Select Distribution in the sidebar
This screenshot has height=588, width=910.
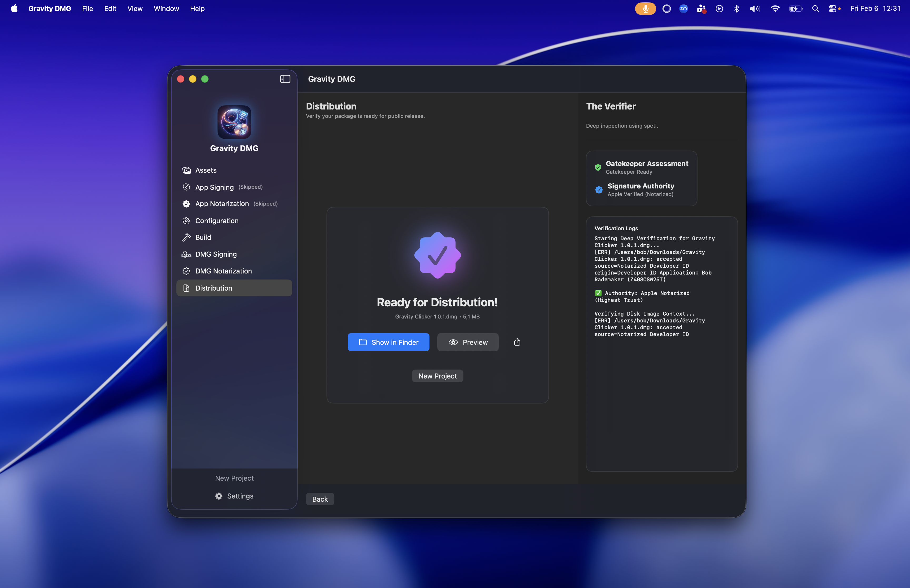pos(214,288)
